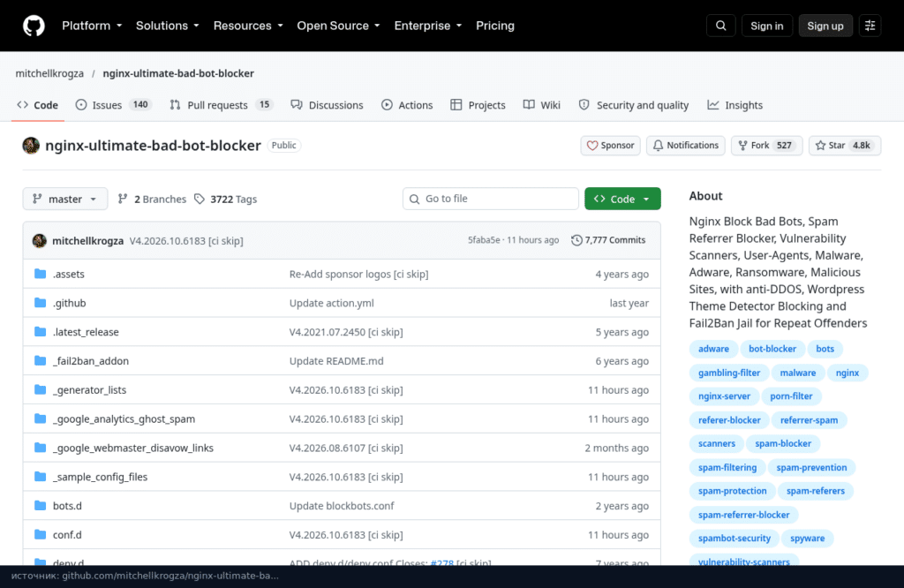Click the commit history clock icon
The height and width of the screenshot is (588, 904).
coord(576,240)
